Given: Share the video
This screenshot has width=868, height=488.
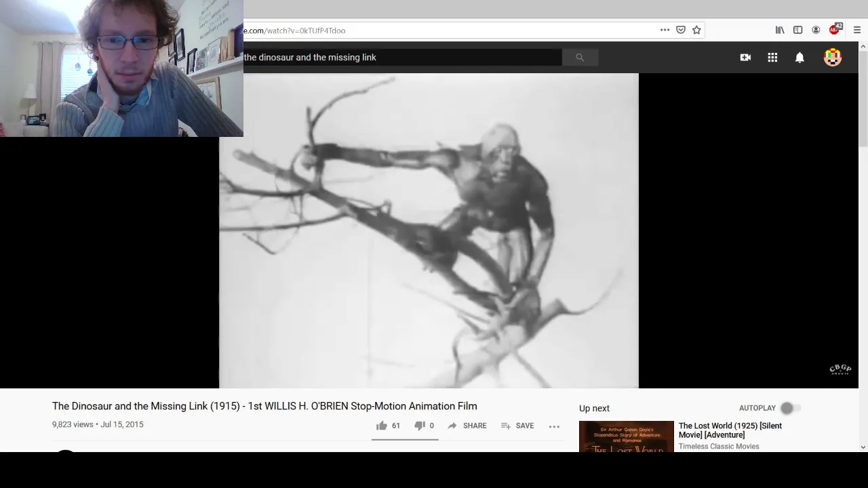Looking at the screenshot, I should [x=467, y=426].
